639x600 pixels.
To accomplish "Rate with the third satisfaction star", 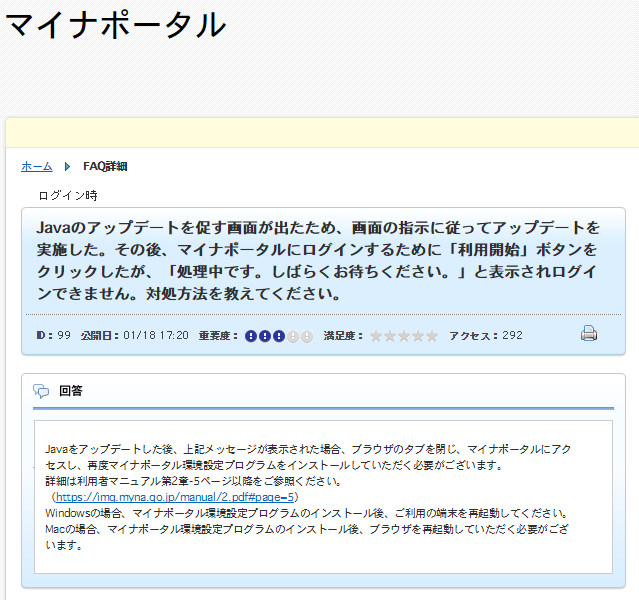I will 404,336.
